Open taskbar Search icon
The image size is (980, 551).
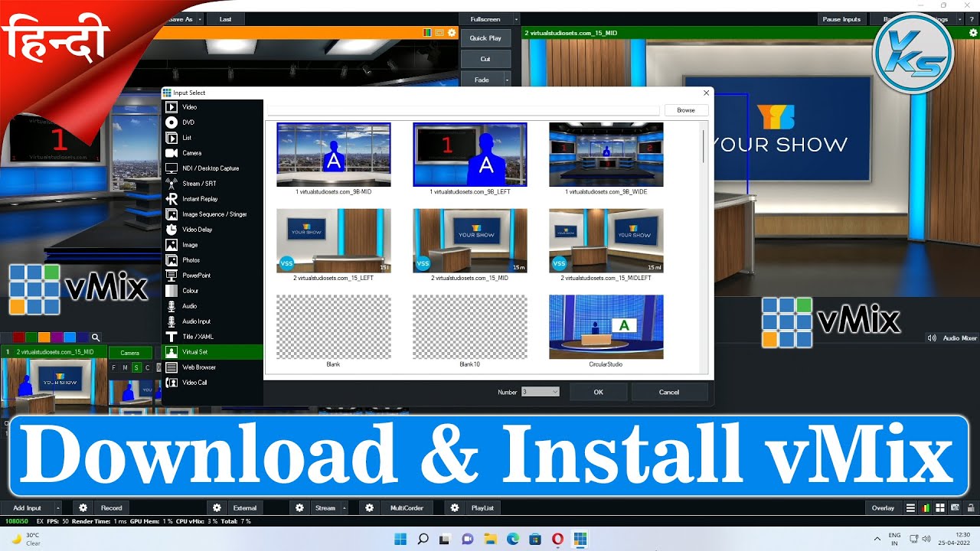click(423, 539)
